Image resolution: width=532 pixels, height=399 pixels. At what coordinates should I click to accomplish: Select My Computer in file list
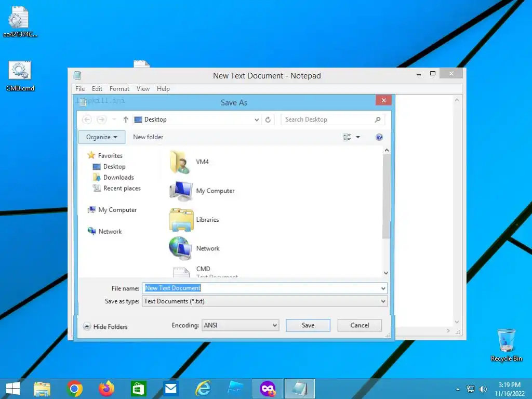click(202, 191)
